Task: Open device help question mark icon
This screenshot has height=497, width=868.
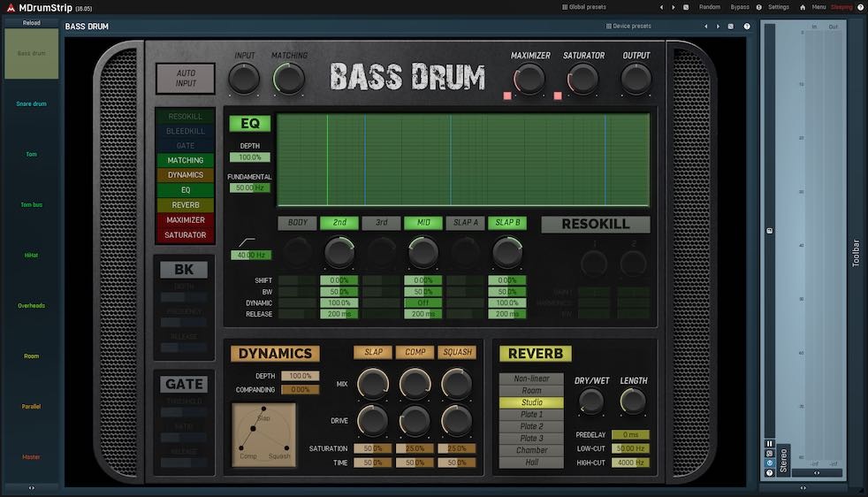Action: coord(747,26)
